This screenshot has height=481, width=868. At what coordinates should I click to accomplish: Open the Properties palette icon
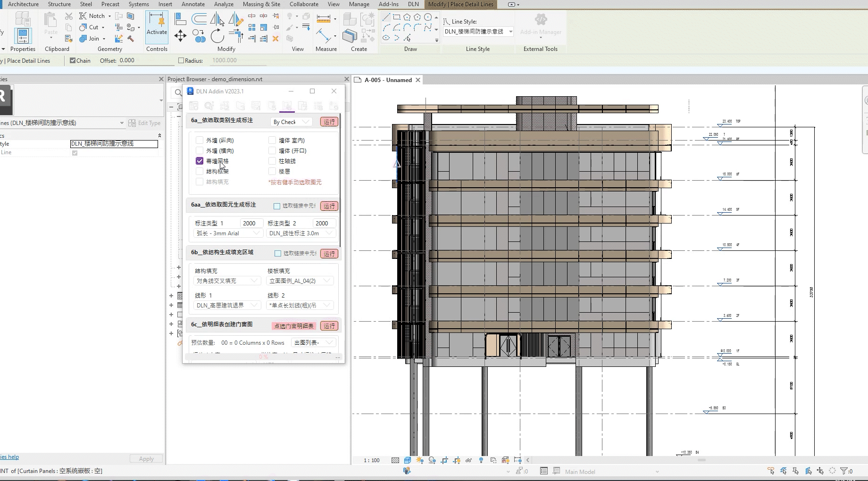pos(23,36)
